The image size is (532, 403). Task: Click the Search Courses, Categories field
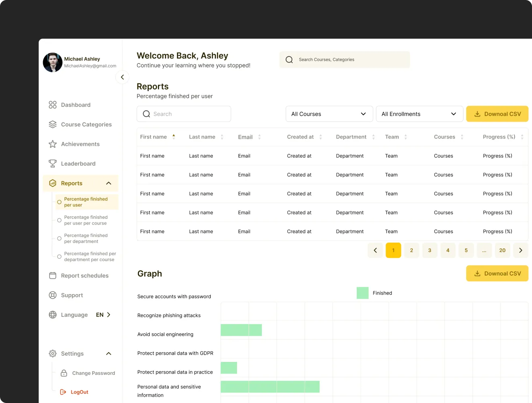[345, 60]
